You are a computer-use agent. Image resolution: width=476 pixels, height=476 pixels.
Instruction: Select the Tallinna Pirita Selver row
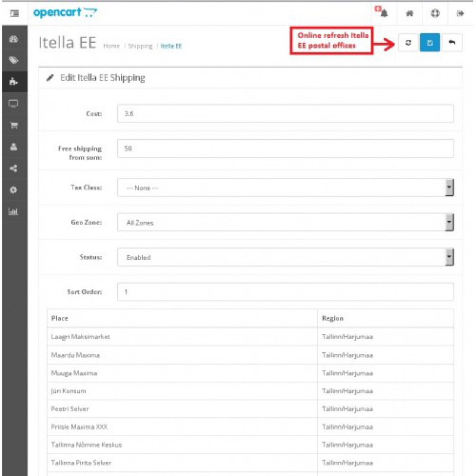click(250, 463)
